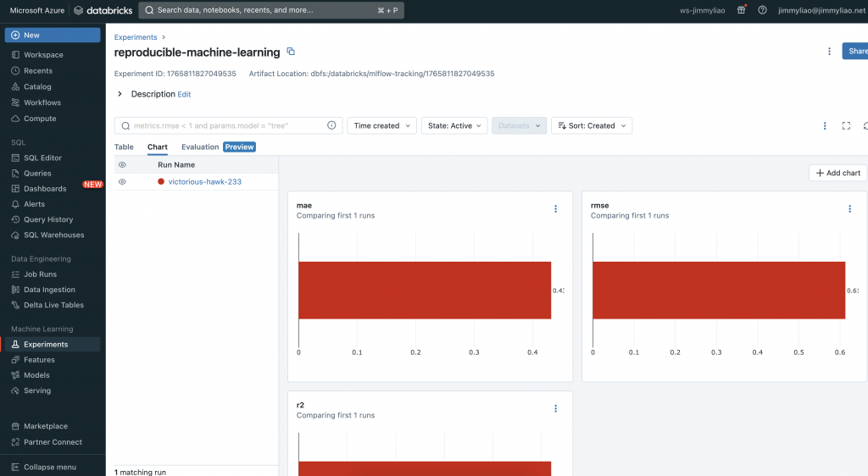Open the State: Active dropdown

click(454, 125)
